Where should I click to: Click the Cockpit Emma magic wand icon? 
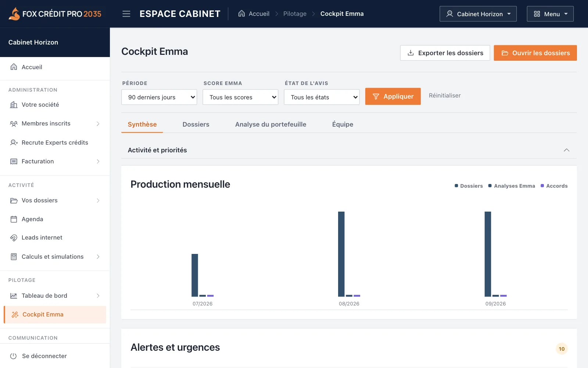[x=15, y=315]
